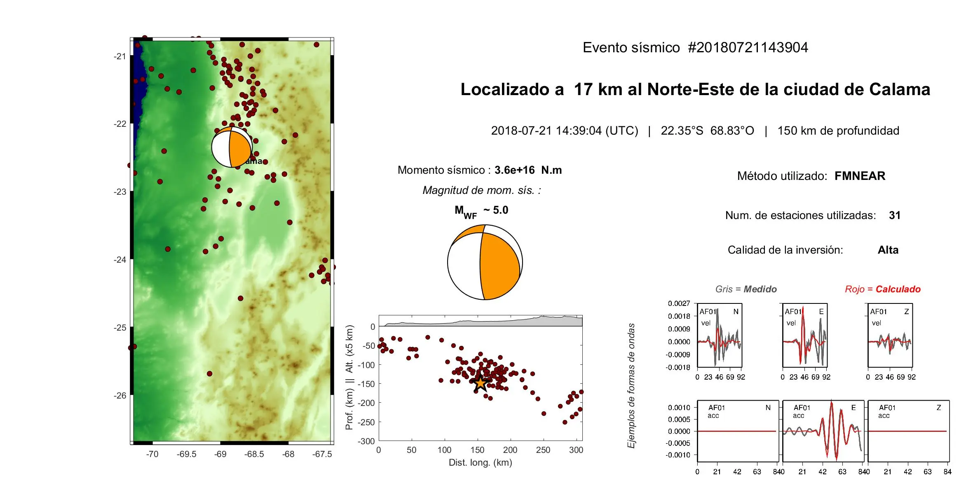Click the inversion quality value 'Alta'
The width and height of the screenshot is (980, 499).
tap(888, 250)
